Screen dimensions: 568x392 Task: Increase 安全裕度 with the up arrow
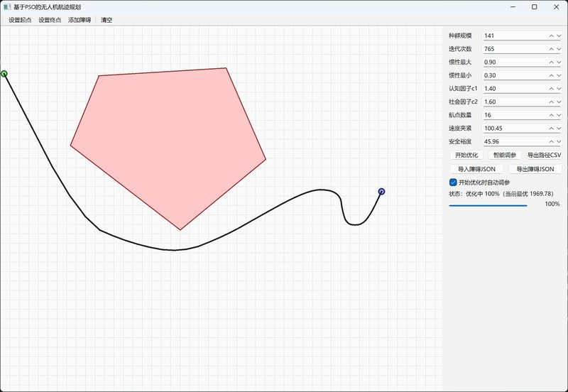pyautogui.click(x=551, y=141)
